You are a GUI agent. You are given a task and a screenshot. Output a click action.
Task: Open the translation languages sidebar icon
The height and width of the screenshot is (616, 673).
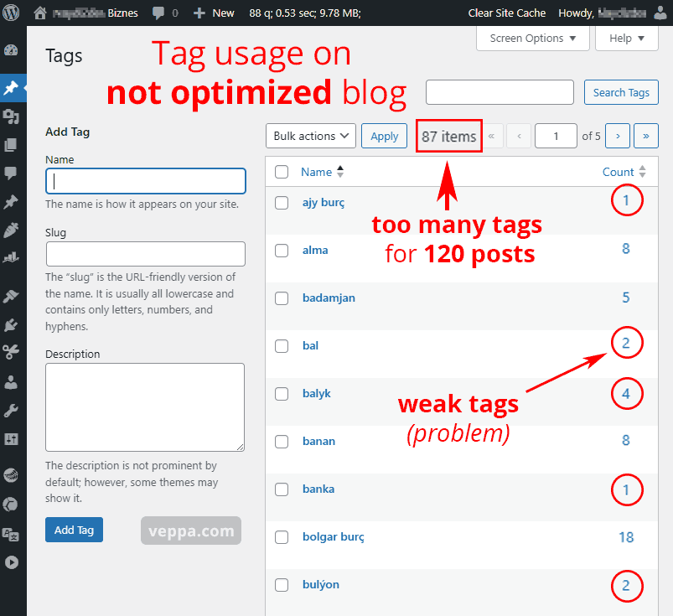(x=11, y=535)
